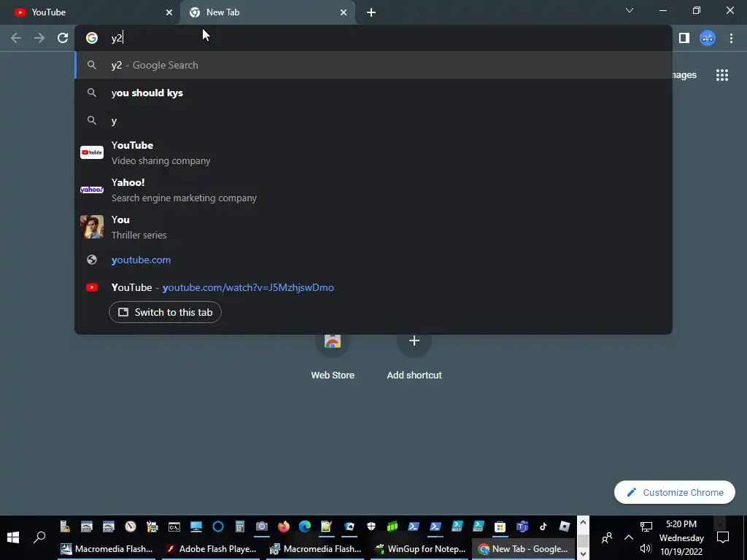The height and width of the screenshot is (560, 747).
Task: Open Chrome's three-dot menu
Action: (x=731, y=38)
